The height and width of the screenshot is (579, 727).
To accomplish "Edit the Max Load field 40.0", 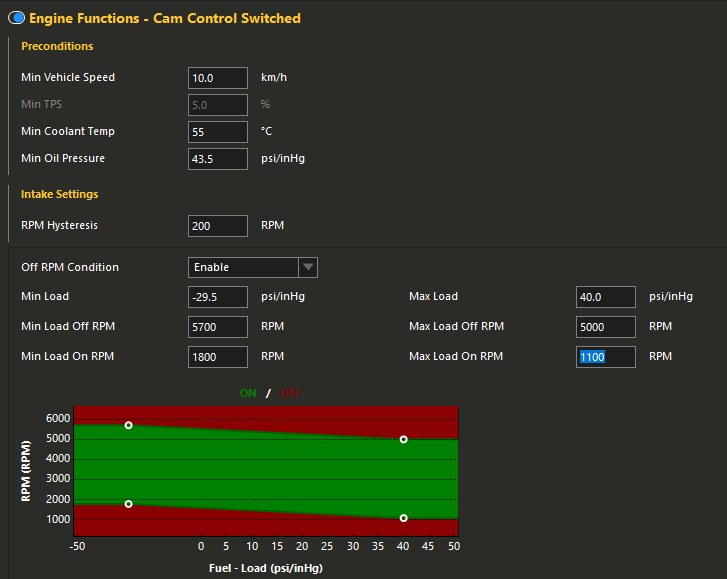I will coord(606,297).
